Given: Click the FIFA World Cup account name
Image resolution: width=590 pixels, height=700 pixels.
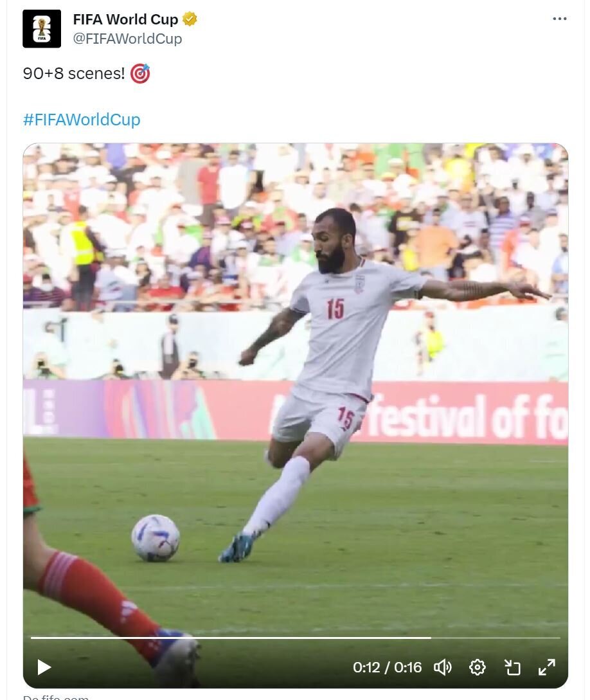Looking at the screenshot, I should [x=125, y=19].
